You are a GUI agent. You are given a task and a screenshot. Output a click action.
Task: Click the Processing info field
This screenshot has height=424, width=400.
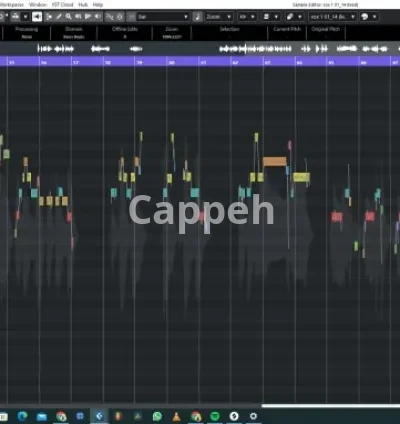[27, 33]
